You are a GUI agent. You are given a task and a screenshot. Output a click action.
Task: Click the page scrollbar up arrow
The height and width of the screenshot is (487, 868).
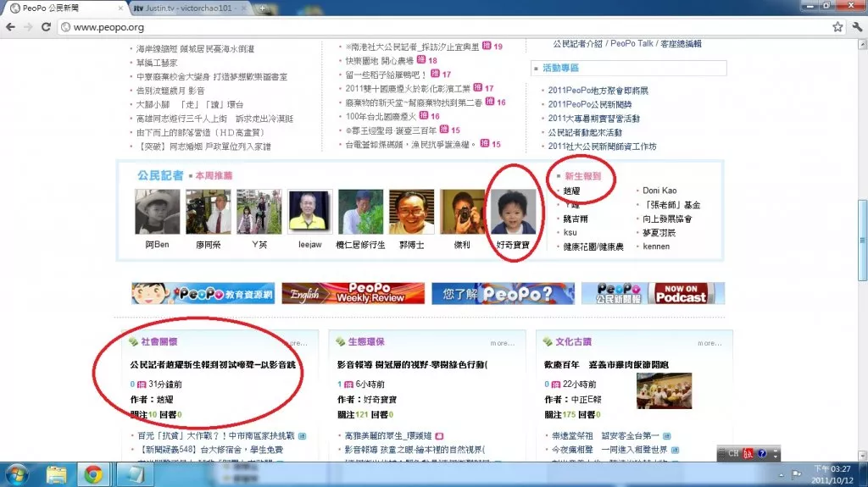862,45
